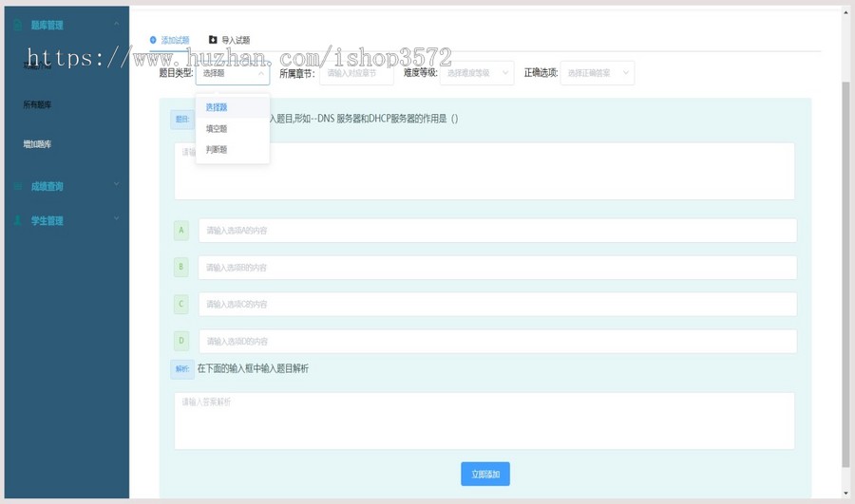Focus the 答案解析 text area

point(484,420)
